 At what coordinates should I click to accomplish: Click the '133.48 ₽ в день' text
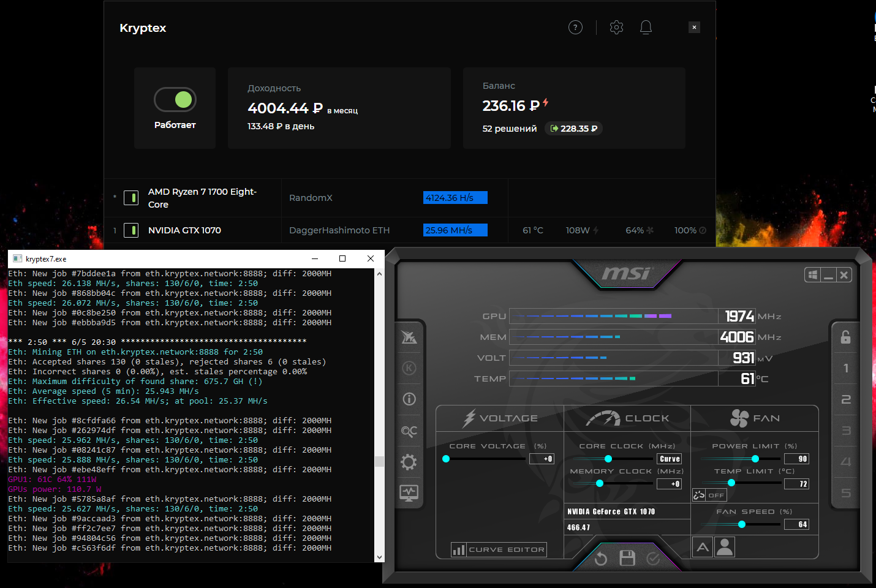coord(281,126)
